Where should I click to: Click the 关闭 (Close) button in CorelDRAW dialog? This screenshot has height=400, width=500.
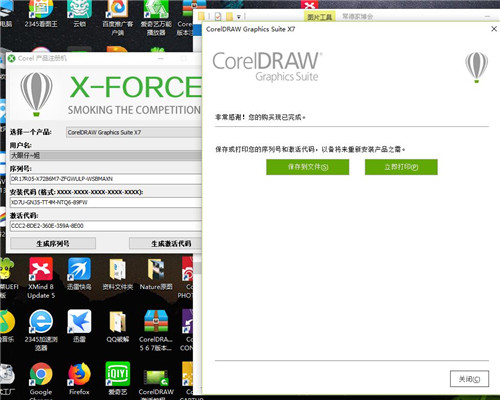point(469,379)
